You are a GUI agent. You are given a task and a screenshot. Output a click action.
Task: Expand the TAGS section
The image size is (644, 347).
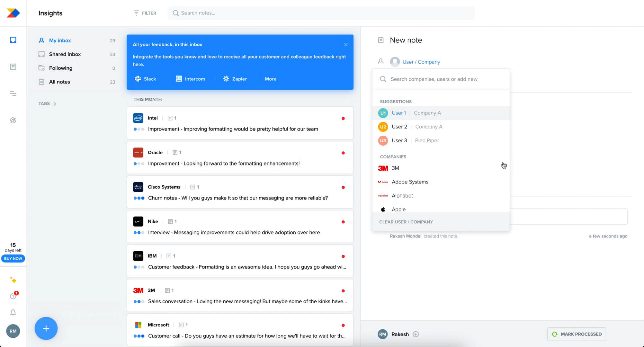click(48, 103)
